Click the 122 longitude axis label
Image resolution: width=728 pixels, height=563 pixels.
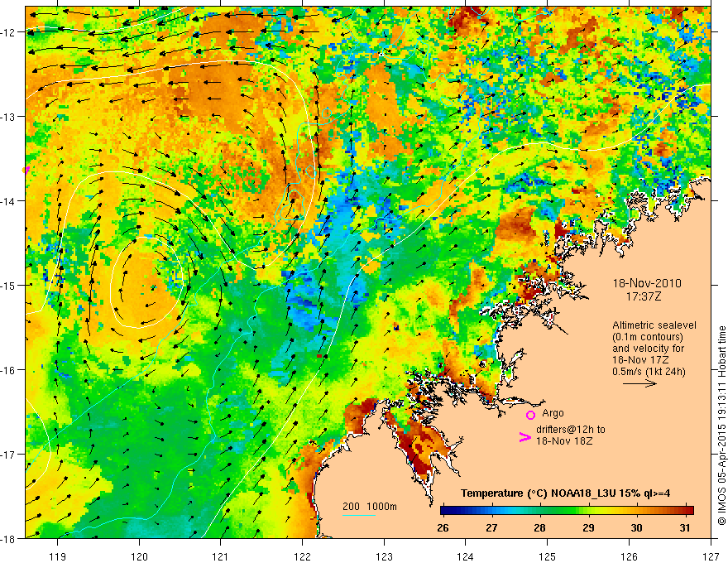[302, 556]
